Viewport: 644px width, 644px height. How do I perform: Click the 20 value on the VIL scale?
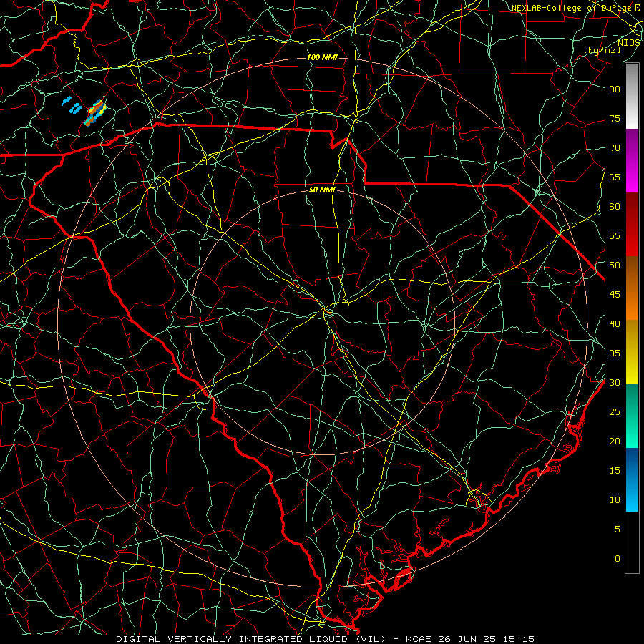coord(615,441)
